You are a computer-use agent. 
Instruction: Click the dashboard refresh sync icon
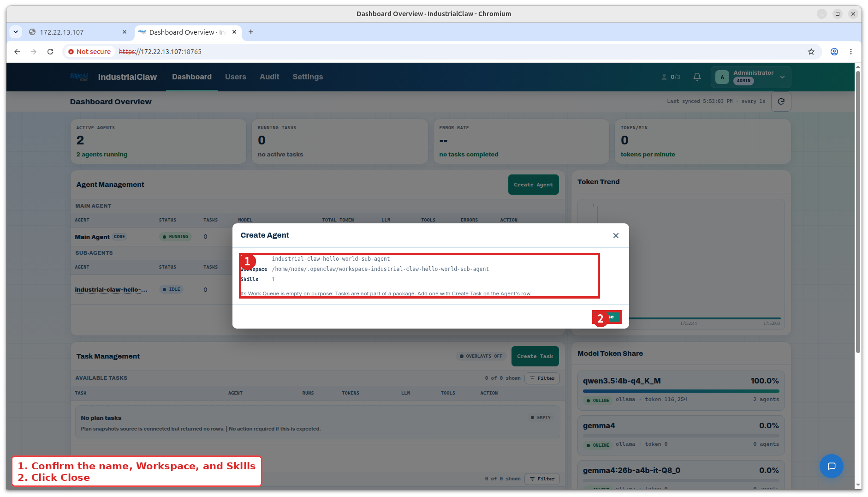[781, 102]
